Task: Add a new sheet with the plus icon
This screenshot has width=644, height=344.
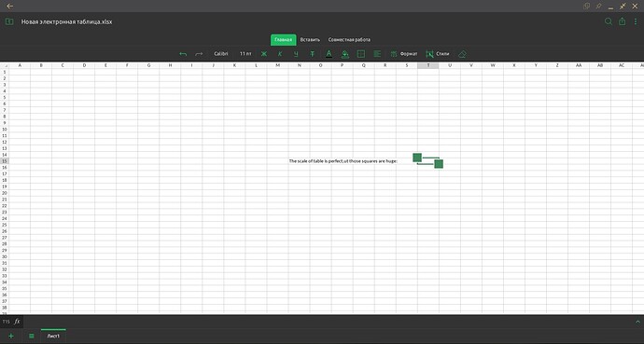Action: (11, 336)
